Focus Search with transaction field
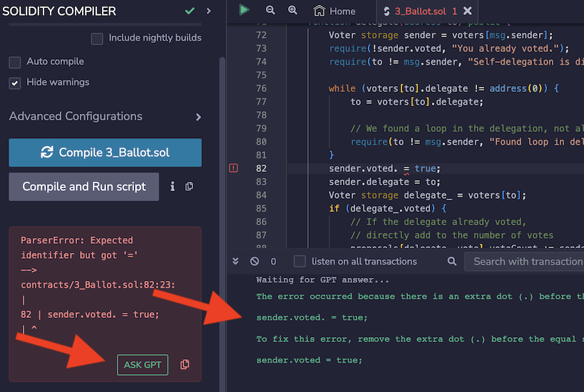The height and width of the screenshot is (392, 584). (524, 262)
